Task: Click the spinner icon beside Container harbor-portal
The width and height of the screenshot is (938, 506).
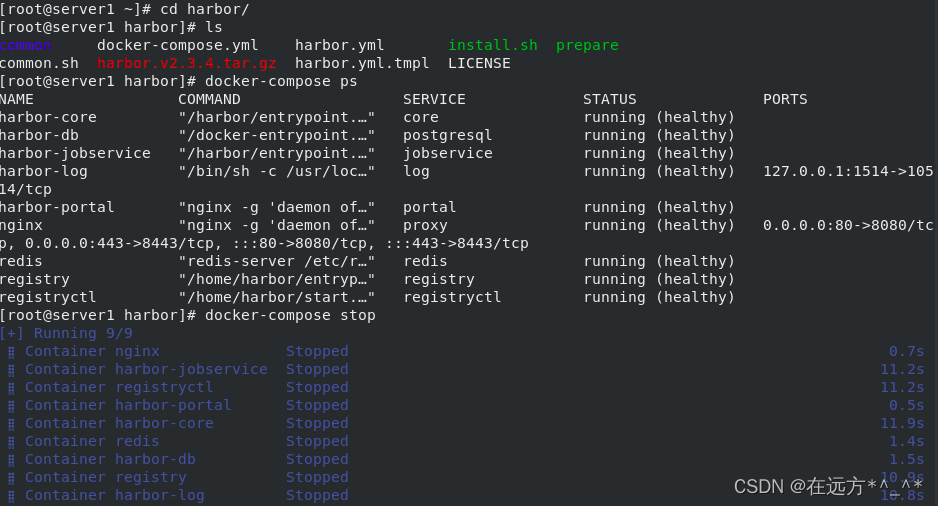Action: click(x=11, y=406)
